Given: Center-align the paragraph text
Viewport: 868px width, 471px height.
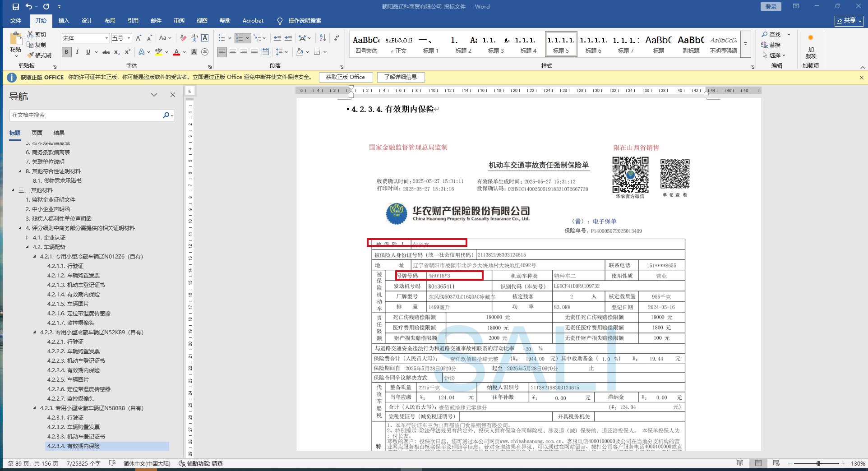Looking at the screenshot, I should click(x=233, y=52).
